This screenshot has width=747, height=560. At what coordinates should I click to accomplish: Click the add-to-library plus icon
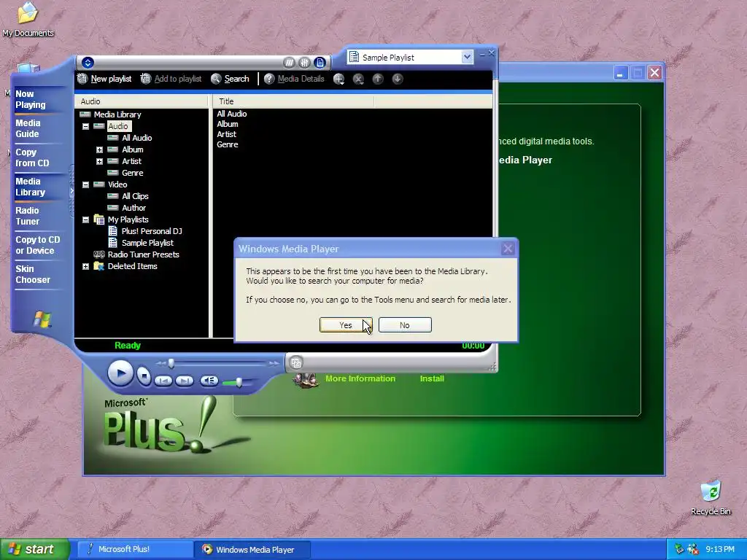[x=338, y=79]
